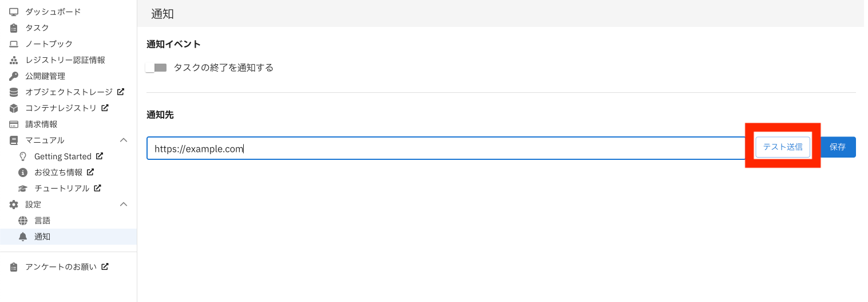This screenshot has width=868, height=302.
Task: Open レジストリー認証情報 menu item
Action: coord(65,60)
